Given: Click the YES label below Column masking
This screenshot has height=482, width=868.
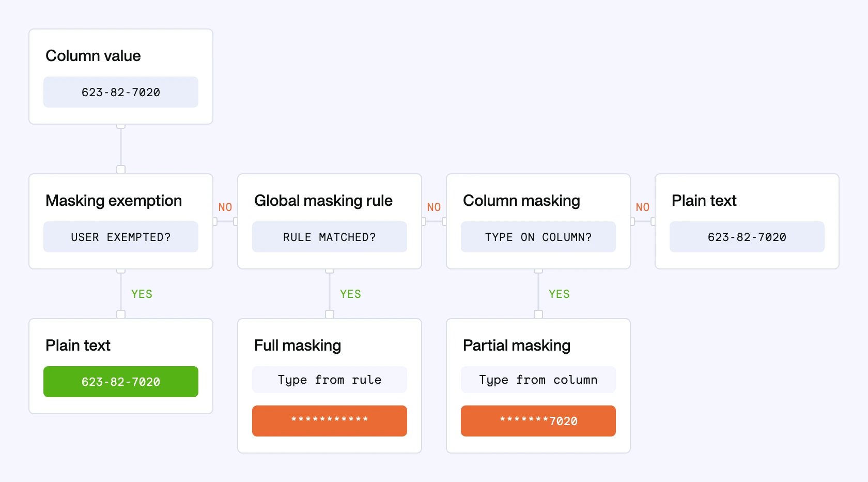Looking at the screenshot, I should tap(559, 294).
